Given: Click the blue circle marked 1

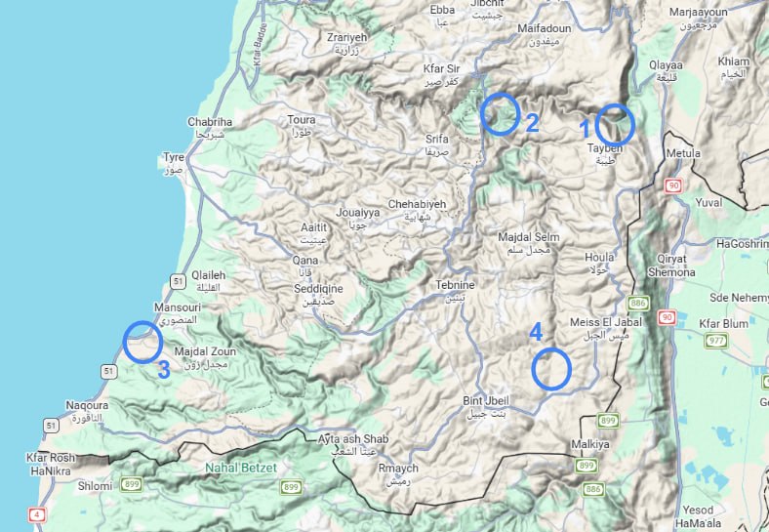Looking at the screenshot, I should click(x=615, y=125).
